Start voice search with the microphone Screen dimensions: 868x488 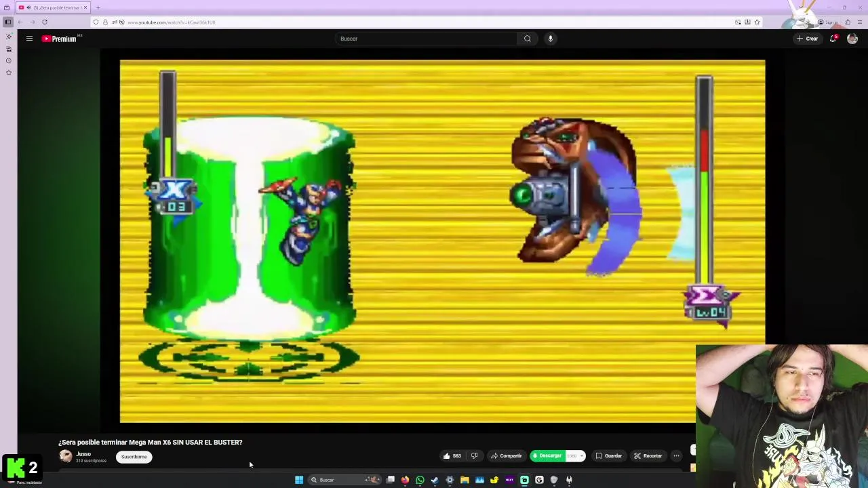click(x=550, y=39)
